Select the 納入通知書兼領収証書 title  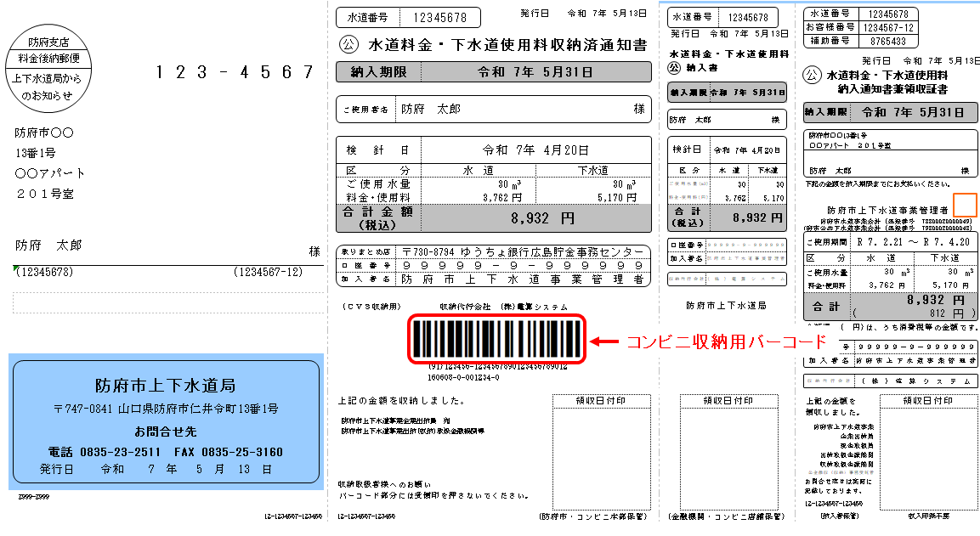pyautogui.click(x=892, y=89)
